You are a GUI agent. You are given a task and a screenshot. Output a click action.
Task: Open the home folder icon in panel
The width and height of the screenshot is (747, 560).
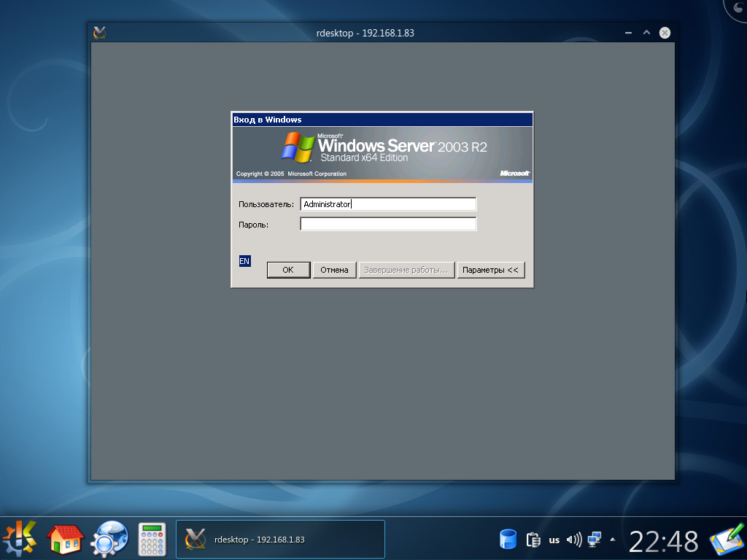tap(65, 539)
